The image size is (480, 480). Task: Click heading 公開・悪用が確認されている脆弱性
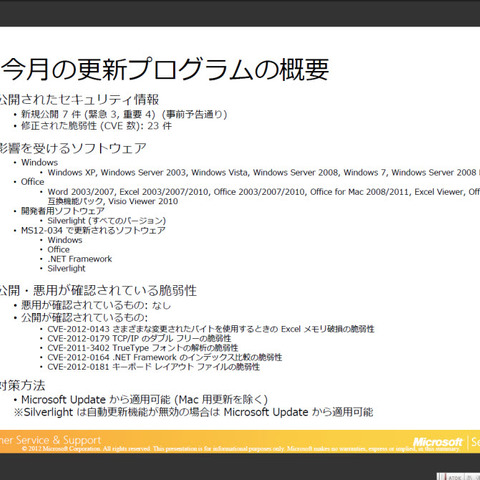pyautogui.click(x=98, y=290)
